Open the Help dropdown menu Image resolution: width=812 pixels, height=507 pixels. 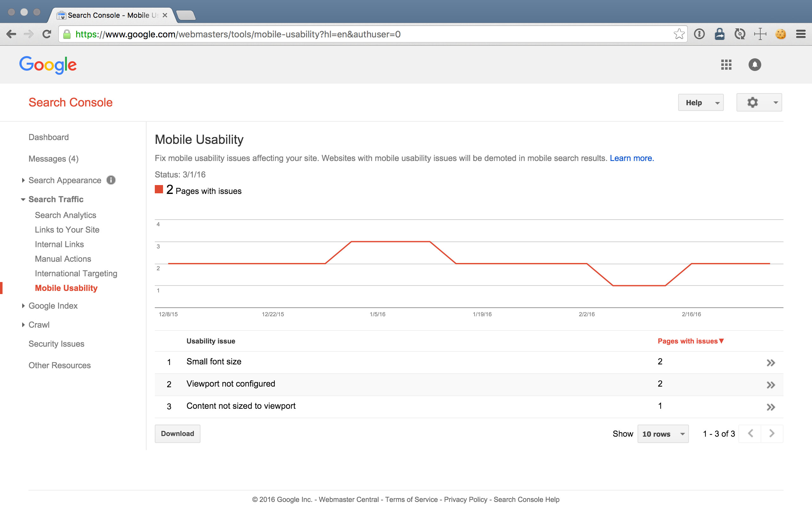click(701, 103)
